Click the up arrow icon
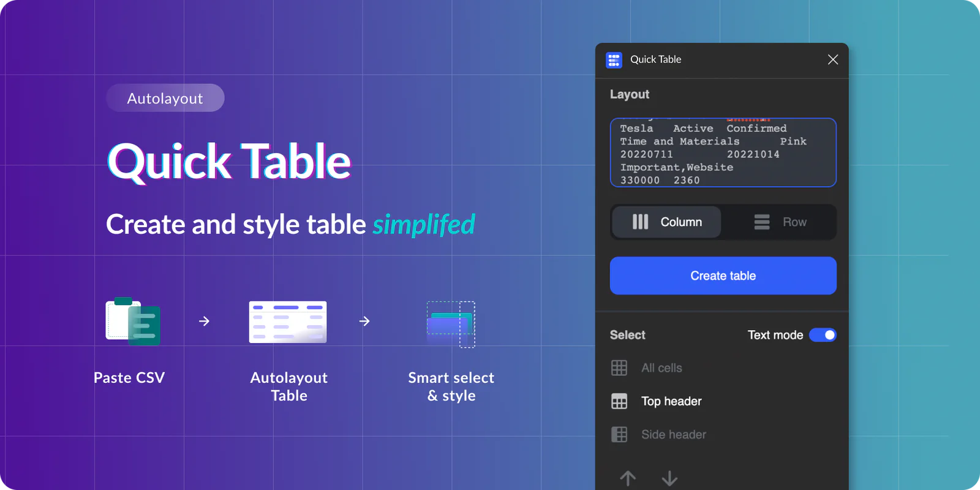 pos(628,478)
